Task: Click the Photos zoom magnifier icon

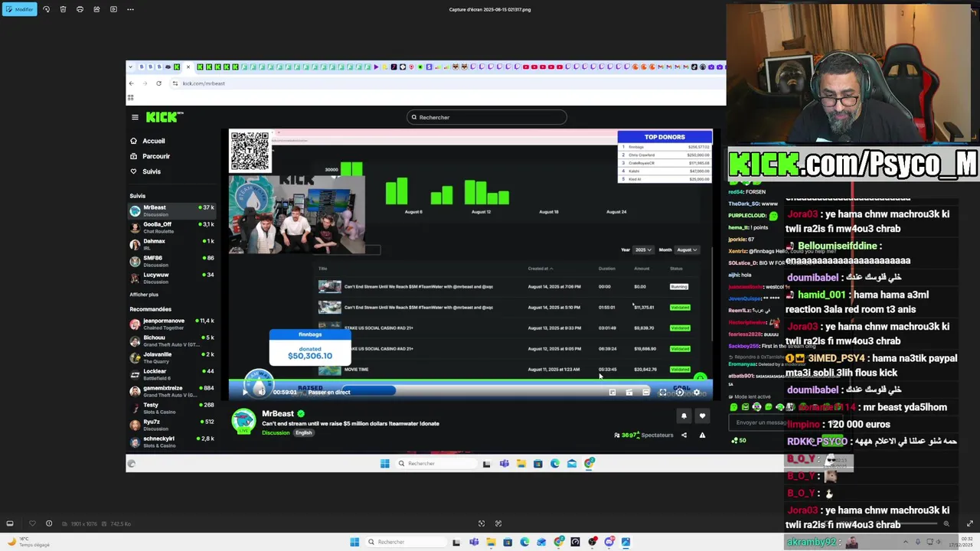Action: click(x=946, y=523)
